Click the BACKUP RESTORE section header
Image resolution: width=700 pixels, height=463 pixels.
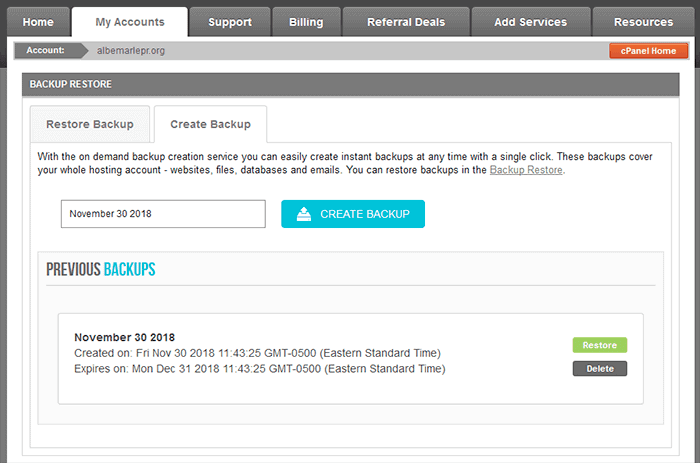pos(350,84)
